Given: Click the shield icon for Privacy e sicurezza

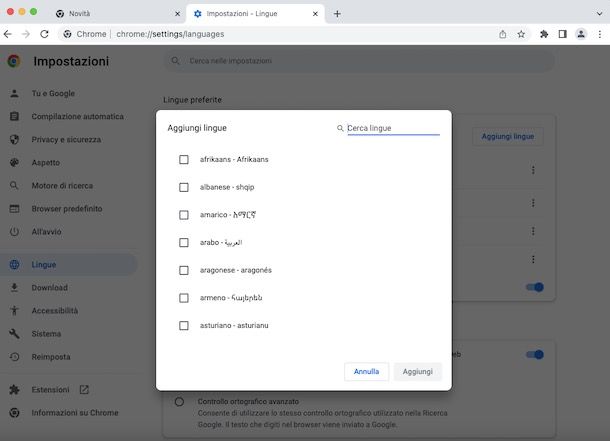Looking at the screenshot, I should [x=14, y=139].
